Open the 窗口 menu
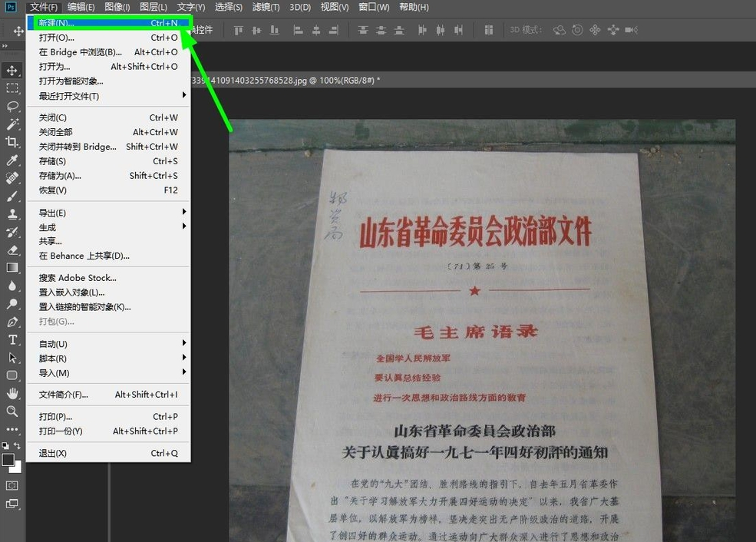Screen dimensions: 756x542 tap(373, 7)
